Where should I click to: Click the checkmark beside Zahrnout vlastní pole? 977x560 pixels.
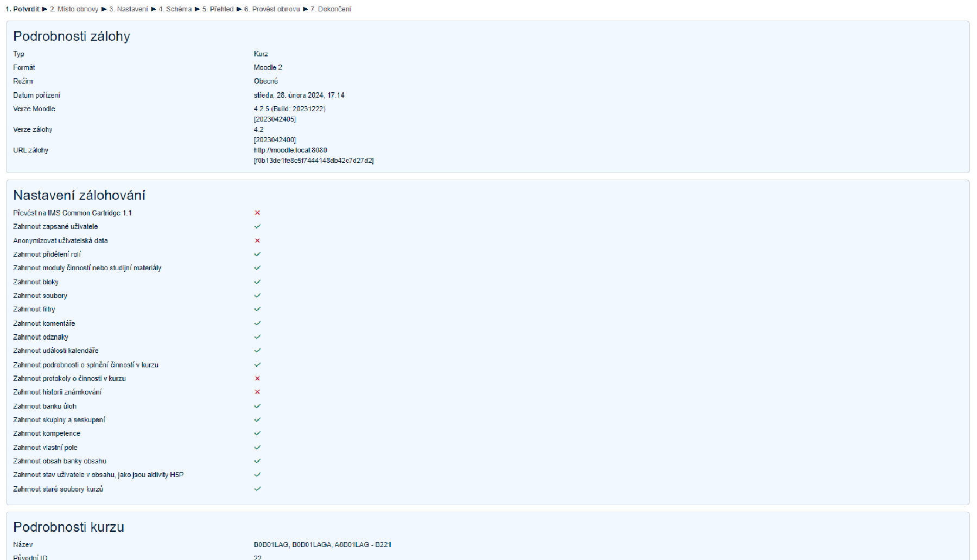coord(257,447)
